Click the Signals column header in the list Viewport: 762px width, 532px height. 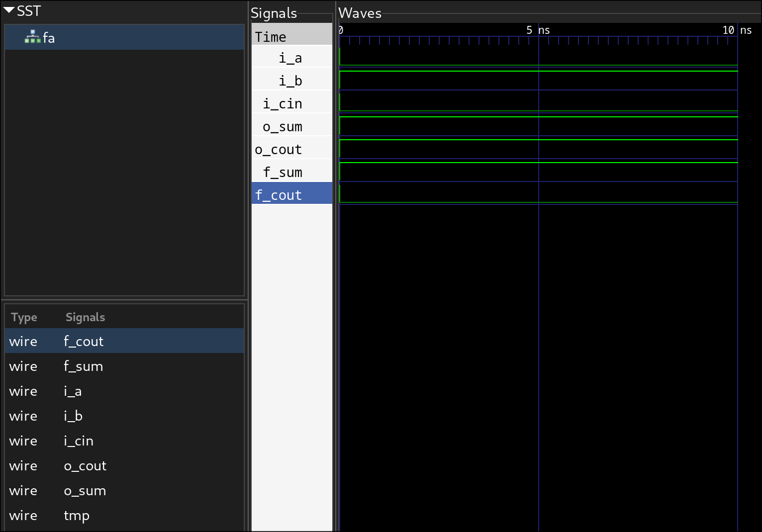coord(85,317)
